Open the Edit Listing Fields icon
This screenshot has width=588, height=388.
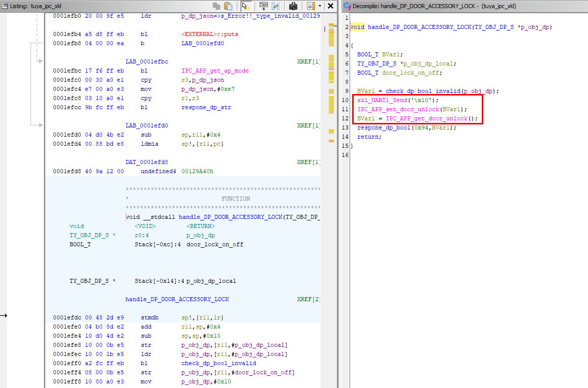pyautogui.click(x=263, y=6)
